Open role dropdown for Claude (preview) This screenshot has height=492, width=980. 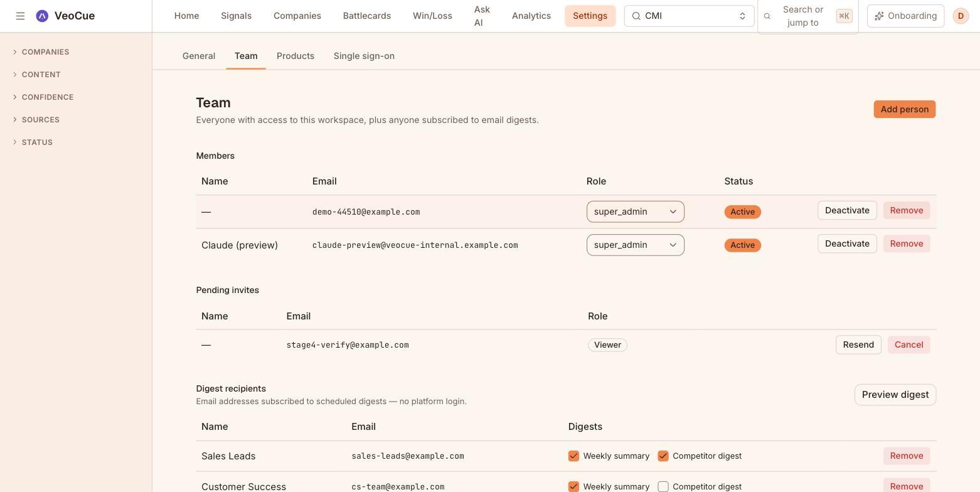[635, 245]
